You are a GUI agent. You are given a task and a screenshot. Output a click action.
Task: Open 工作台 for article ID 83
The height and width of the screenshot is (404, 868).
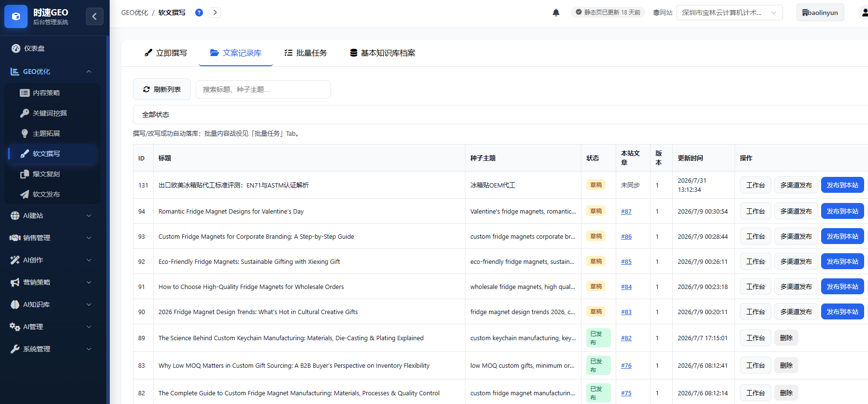click(755, 365)
